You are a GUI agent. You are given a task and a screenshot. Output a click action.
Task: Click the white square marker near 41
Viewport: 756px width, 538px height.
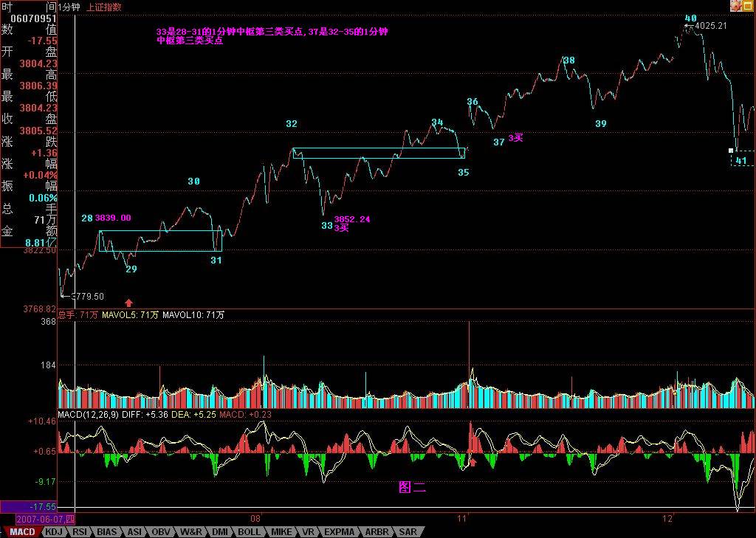[x=730, y=151]
